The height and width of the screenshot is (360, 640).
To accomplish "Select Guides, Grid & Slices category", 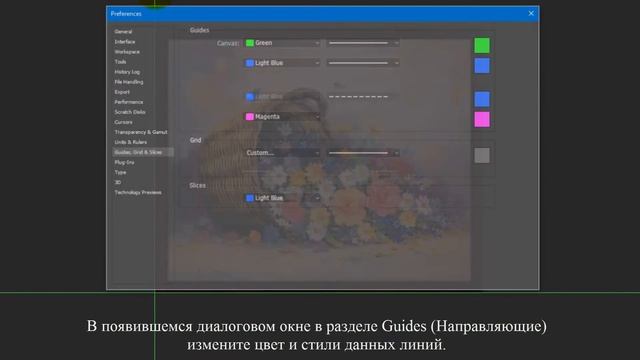I will 143,152.
